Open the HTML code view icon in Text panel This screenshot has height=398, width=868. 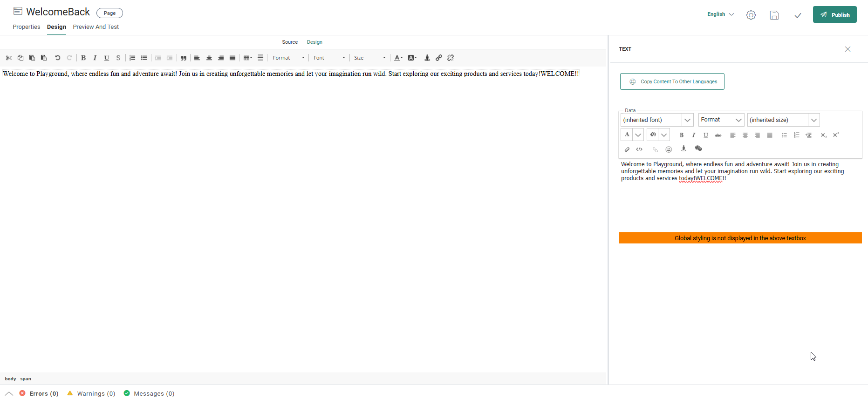[639, 149]
